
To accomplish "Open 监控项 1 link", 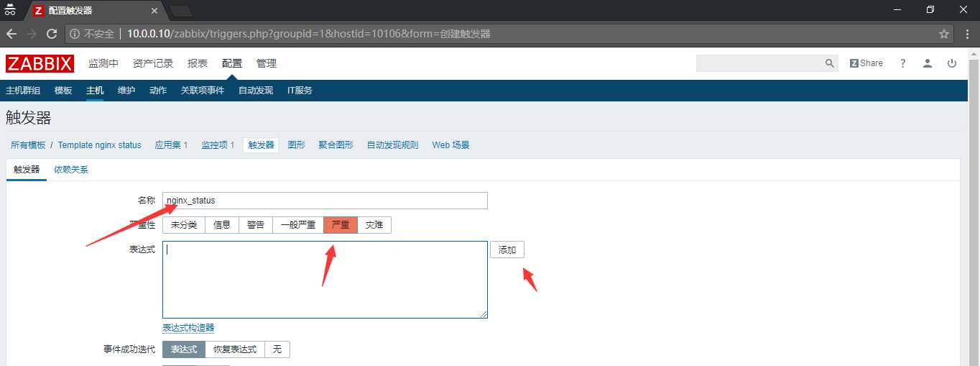I will point(218,145).
